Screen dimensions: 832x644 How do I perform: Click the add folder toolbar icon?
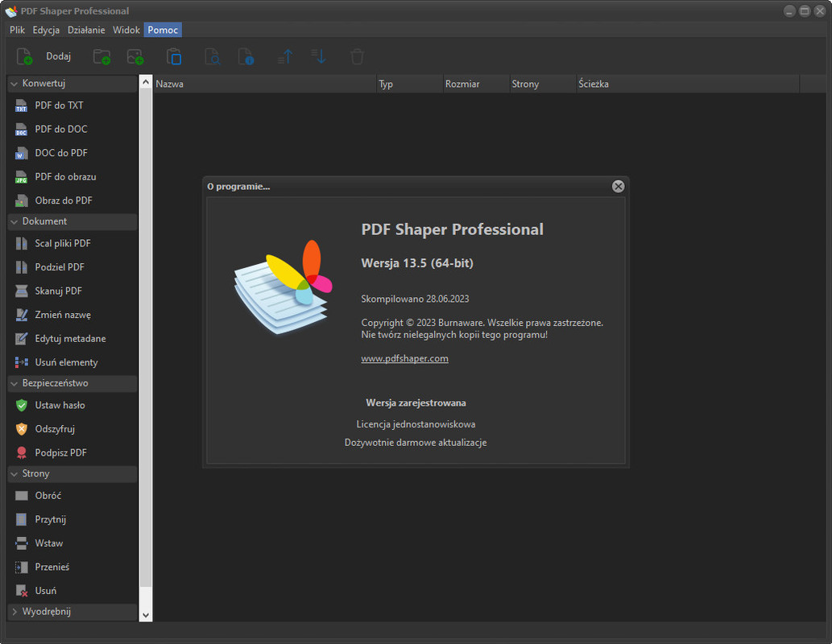(101, 56)
